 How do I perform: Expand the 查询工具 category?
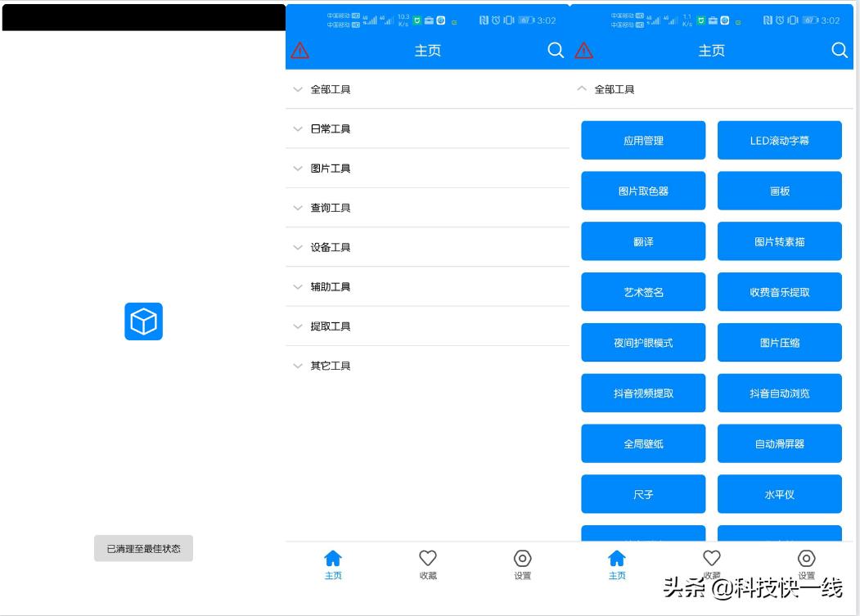point(331,208)
